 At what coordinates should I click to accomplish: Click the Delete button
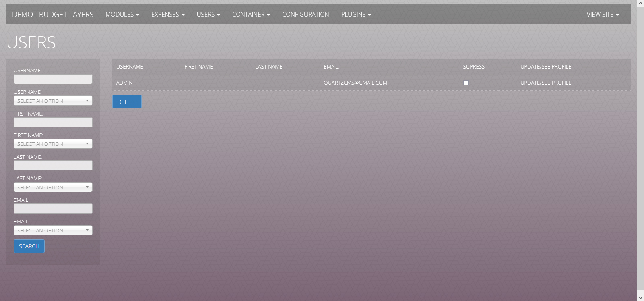127,102
